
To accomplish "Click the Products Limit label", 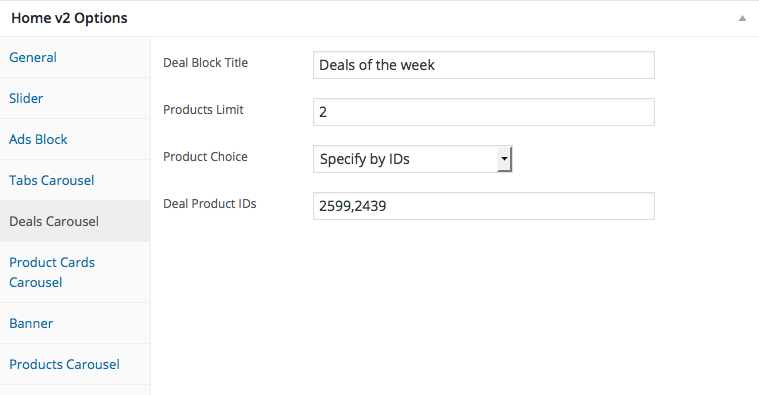I will (203, 109).
